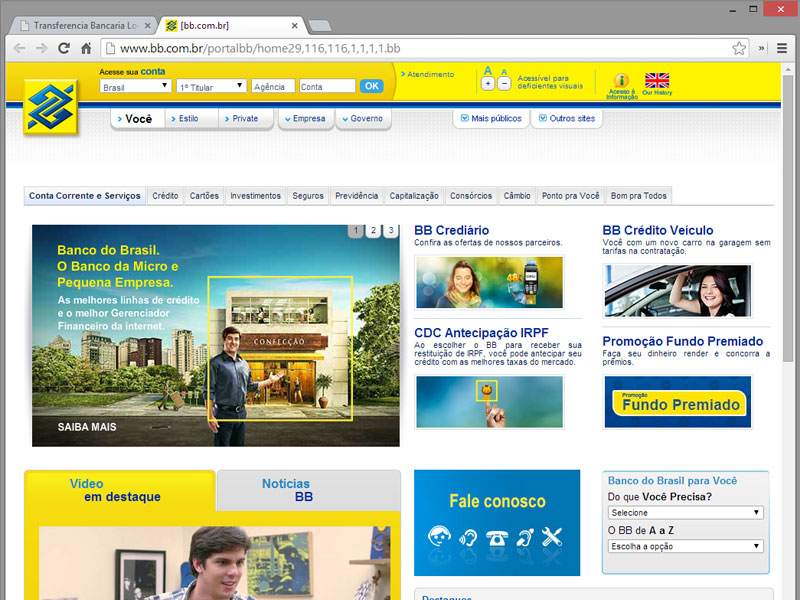Image resolution: width=800 pixels, height=600 pixels.
Task: Expand the Mais públicos menu
Action: pos(491,118)
